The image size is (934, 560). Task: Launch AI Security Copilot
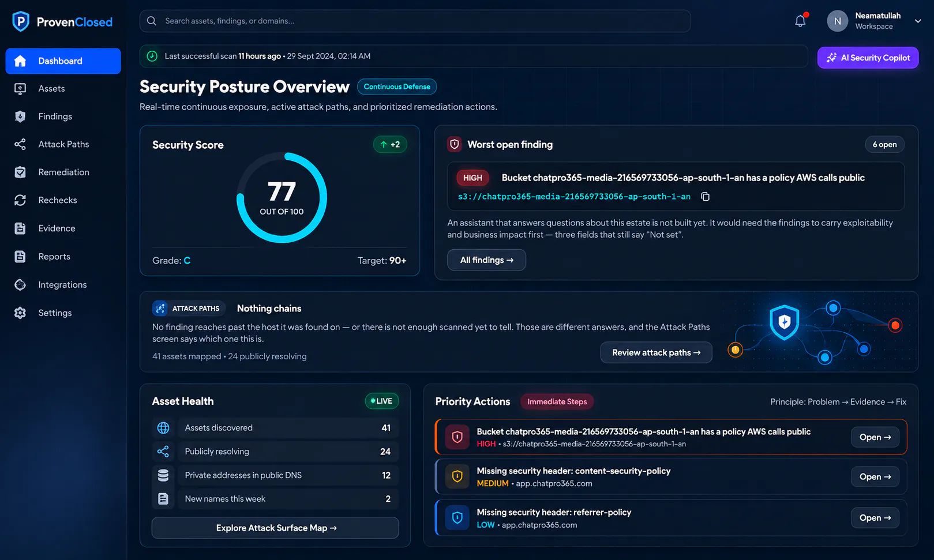point(868,58)
